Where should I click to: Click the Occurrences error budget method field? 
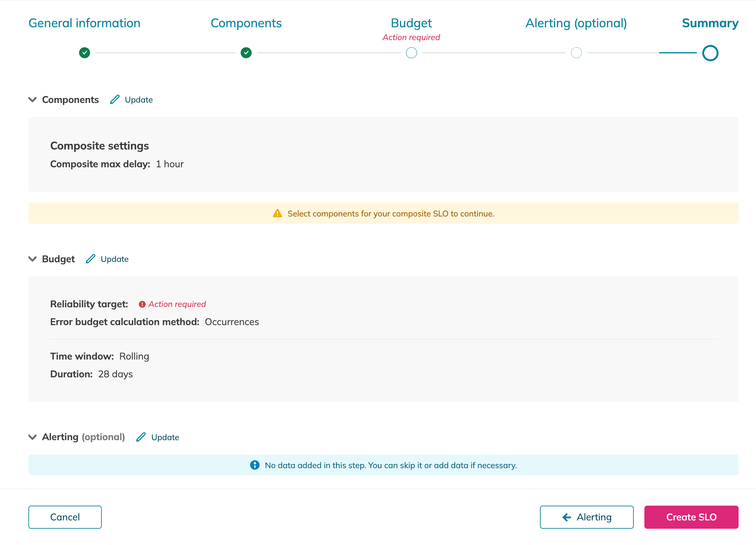(232, 322)
